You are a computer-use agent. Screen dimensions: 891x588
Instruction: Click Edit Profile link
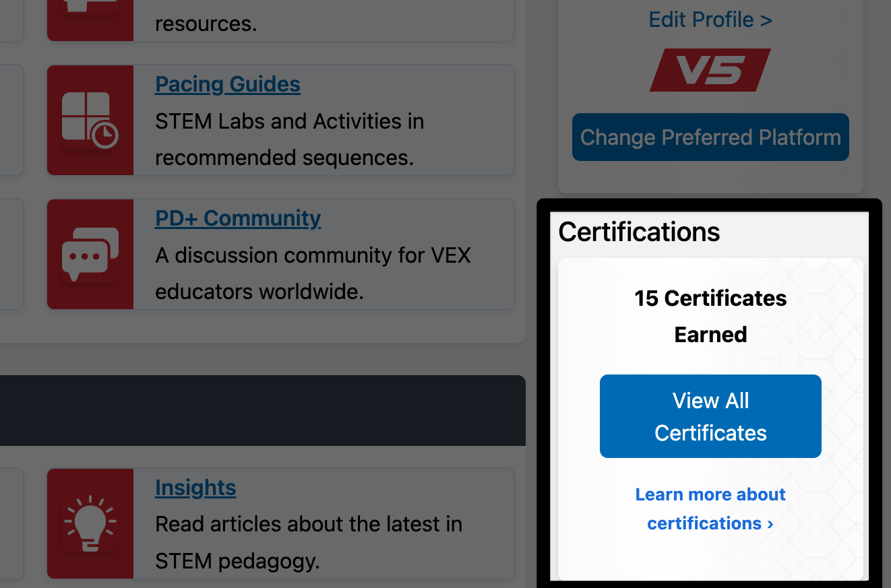710,20
